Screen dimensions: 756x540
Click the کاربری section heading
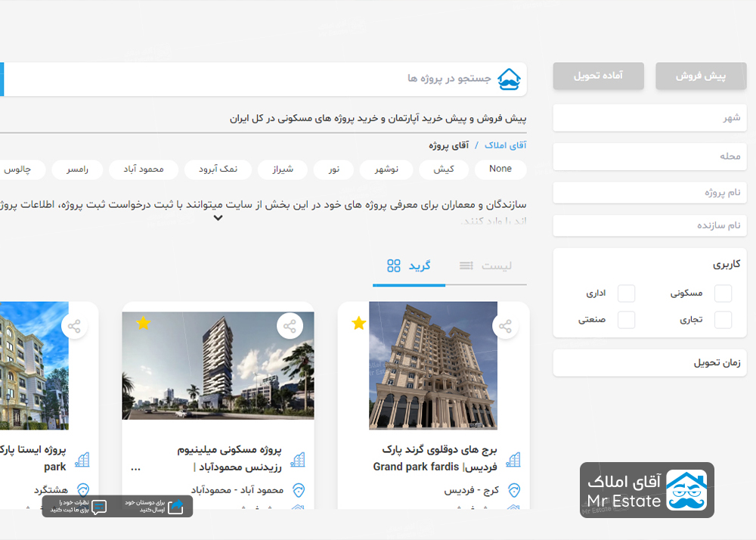[727, 264]
